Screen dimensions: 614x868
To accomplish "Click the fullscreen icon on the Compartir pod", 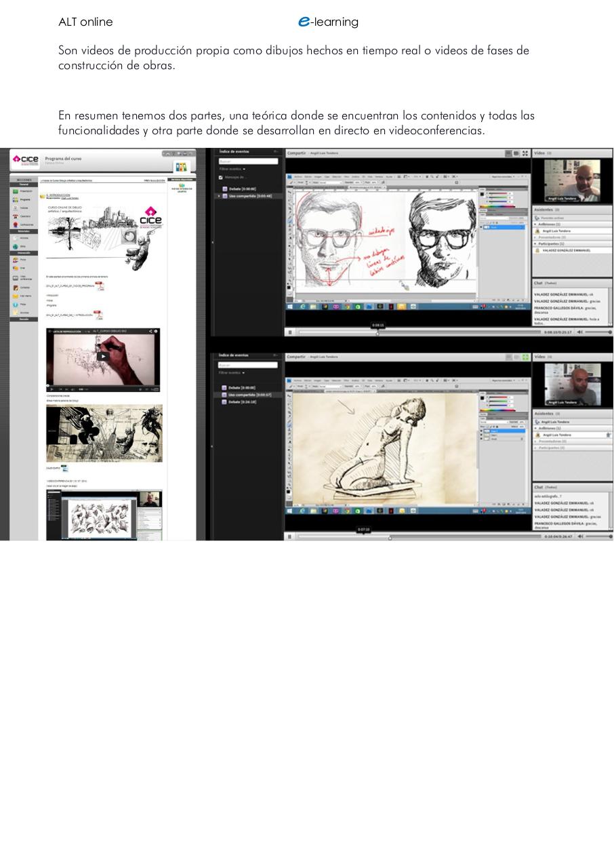I will pyautogui.click(x=524, y=153).
